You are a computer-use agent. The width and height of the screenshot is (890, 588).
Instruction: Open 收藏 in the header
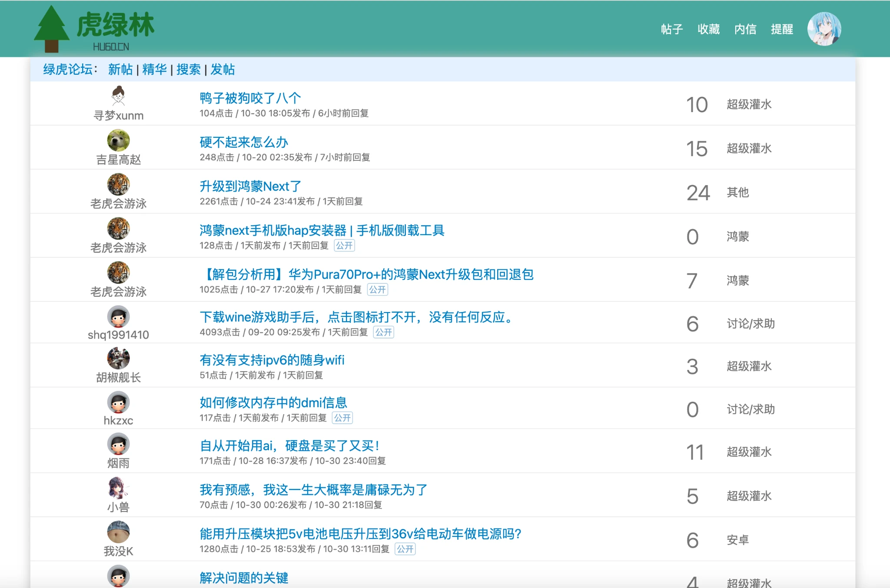[708, 29]
